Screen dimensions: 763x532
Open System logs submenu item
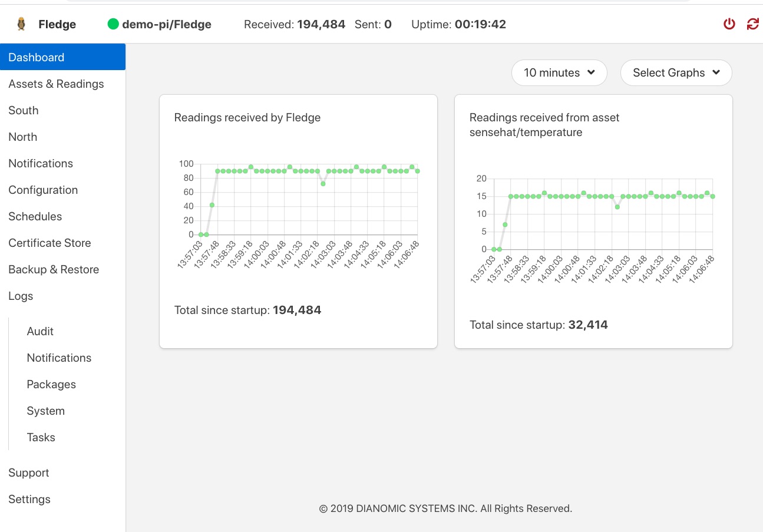point(45,411)
